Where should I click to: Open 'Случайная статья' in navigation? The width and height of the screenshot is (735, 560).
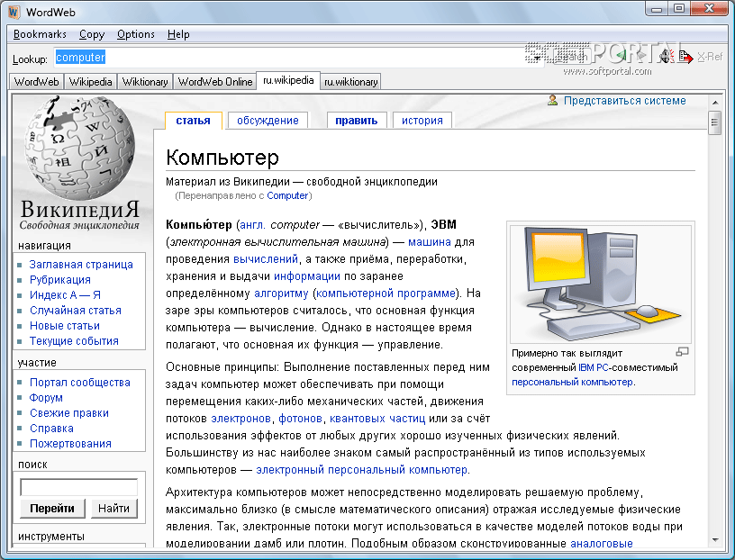click(76, 311)
